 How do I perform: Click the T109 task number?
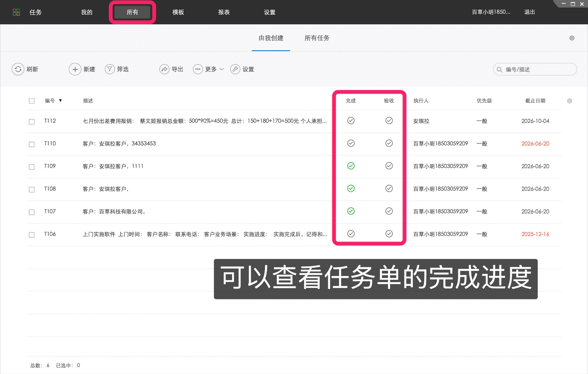tap(50, 166)
